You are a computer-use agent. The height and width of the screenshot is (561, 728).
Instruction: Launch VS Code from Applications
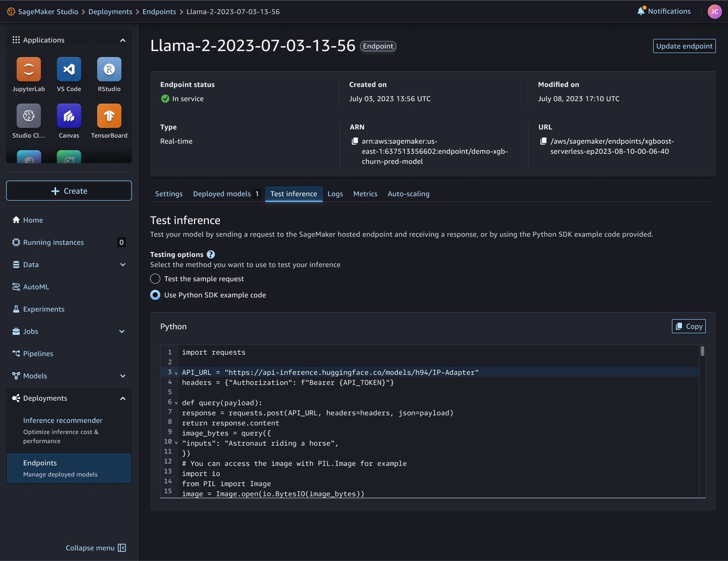pos(69,69)
